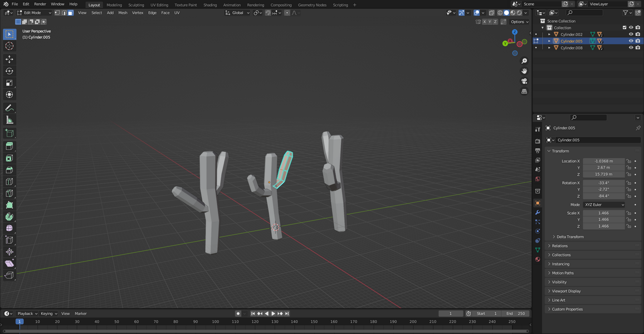The height and width of the screenshot is (334, 644).
Task: Toggle X-ray display in viewport header
Action: [x=491, y=13]
